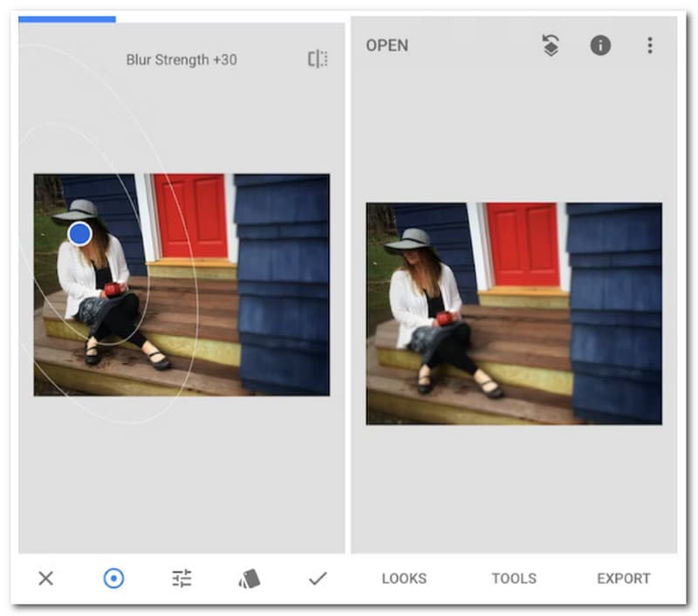Apply the edit with the checkmark
The height and width of the screenshot is (616, 698).
click(318, 578)
